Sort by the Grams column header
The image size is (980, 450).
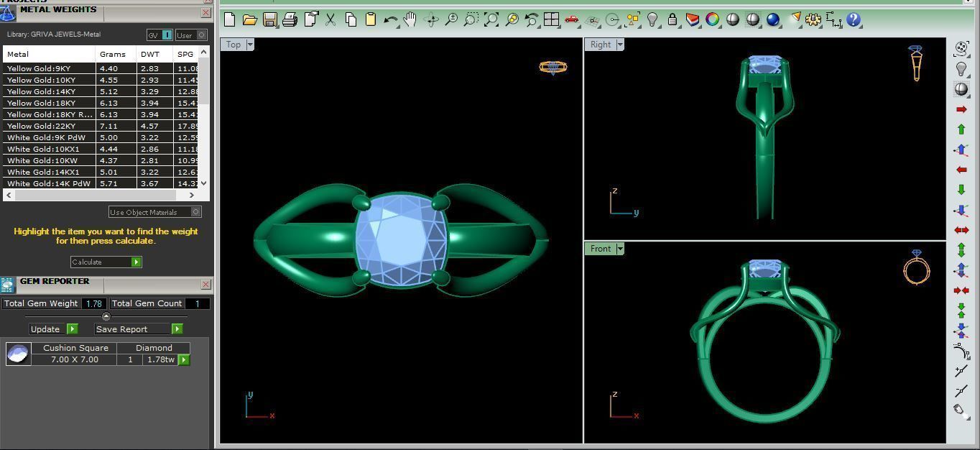(116, 54)
